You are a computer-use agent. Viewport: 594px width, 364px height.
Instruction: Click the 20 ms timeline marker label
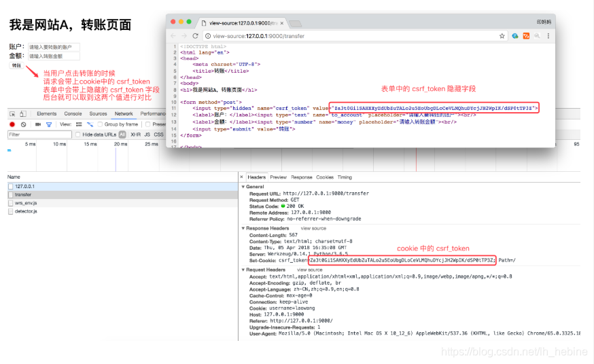[120, 144]
